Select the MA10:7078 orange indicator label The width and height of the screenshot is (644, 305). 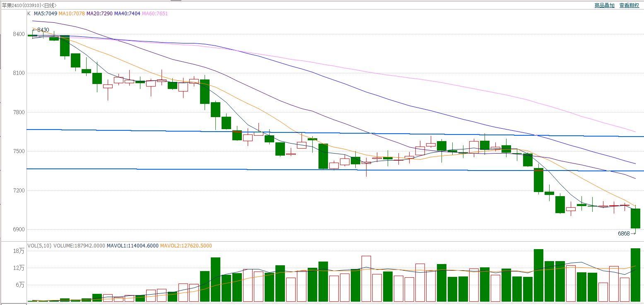pos(72,14)
